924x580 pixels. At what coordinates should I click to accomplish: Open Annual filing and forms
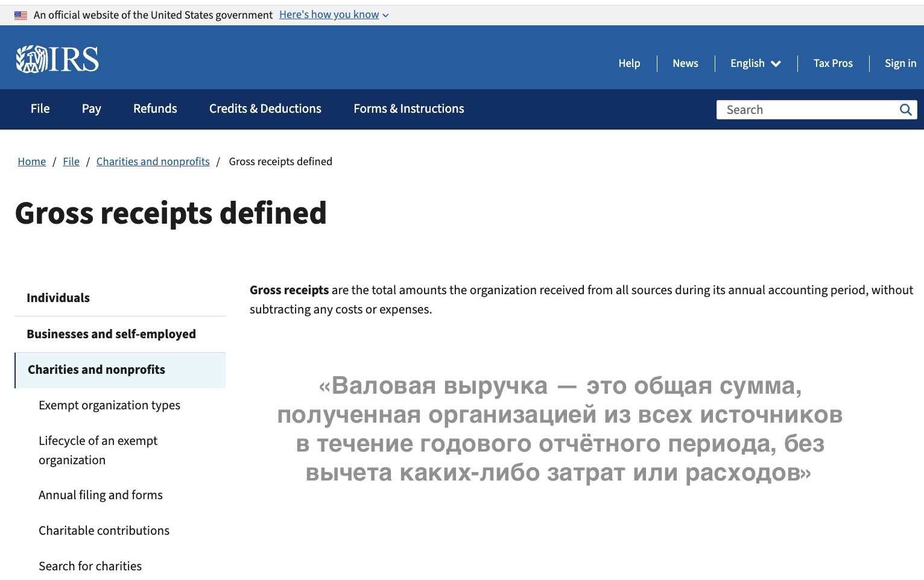pyautogui.click(x=101, y=495)
